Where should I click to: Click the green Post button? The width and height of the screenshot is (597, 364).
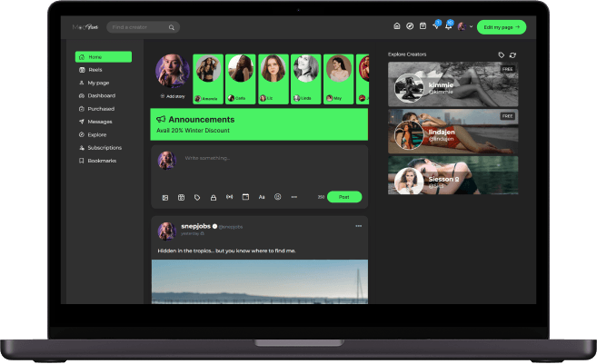(344, 197)
